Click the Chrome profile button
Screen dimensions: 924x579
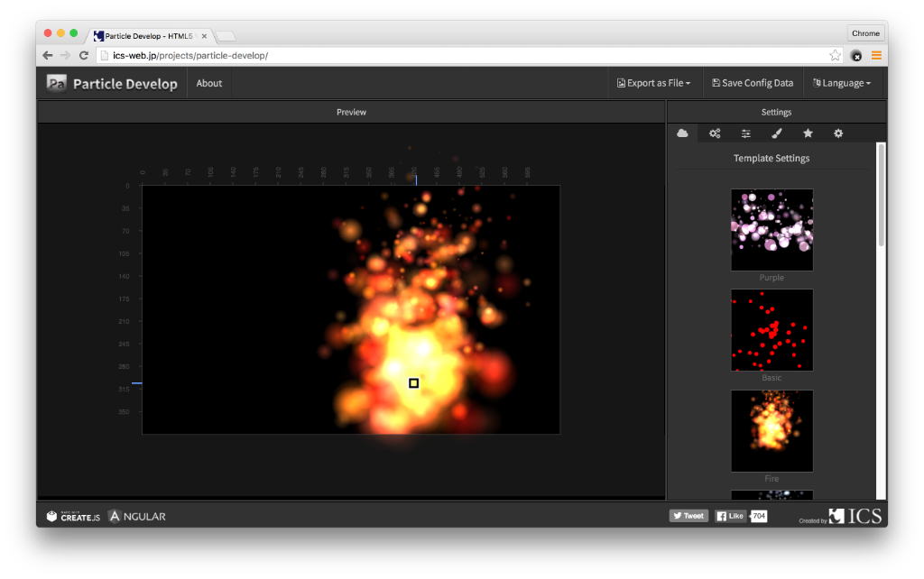(865, 33)
